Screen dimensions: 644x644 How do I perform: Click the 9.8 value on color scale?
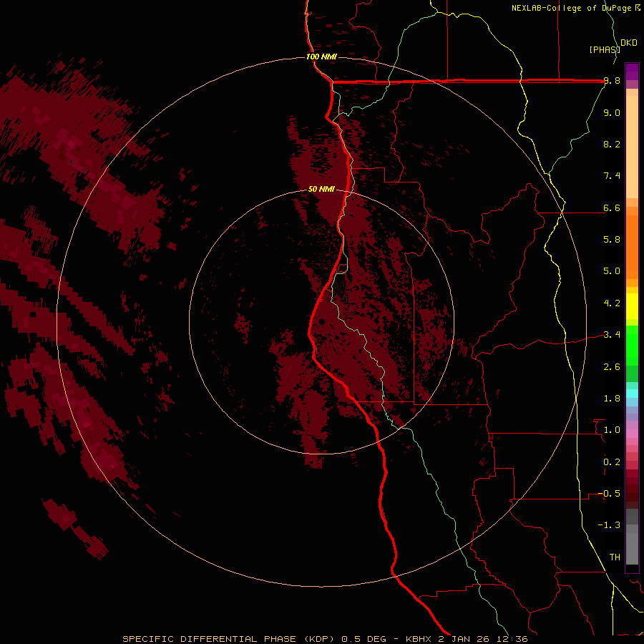point(612,81)
